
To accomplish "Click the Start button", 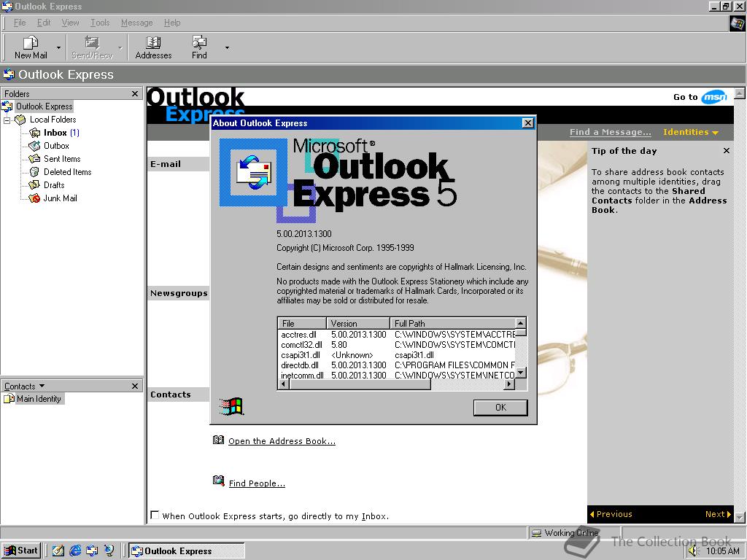I will pyautogui.click(x=21, y=551).
